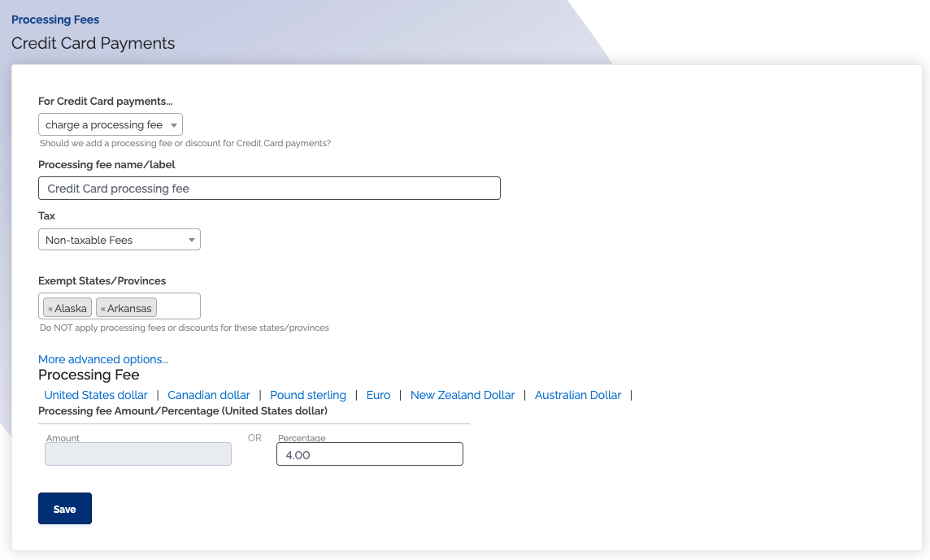
Task: Click the disabled Amount input field
Action: point(138,454)
